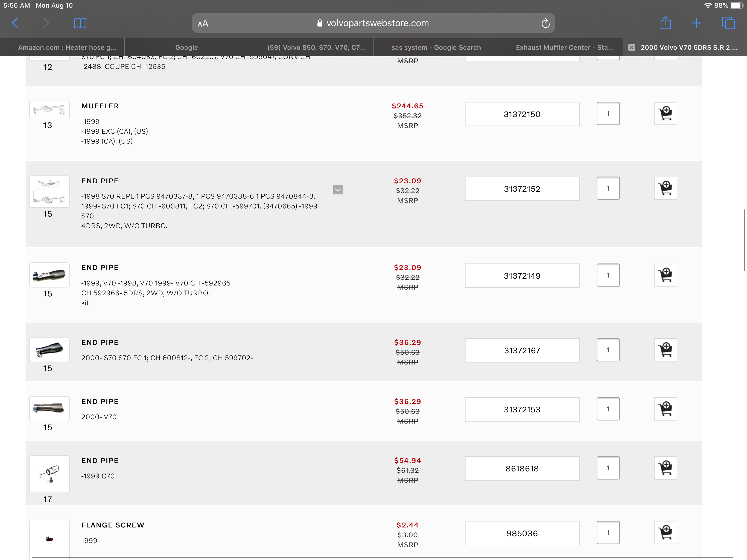747x560 pixels.
Task: Open the muffler item 13 thumbnail
Action: [49, 110]
